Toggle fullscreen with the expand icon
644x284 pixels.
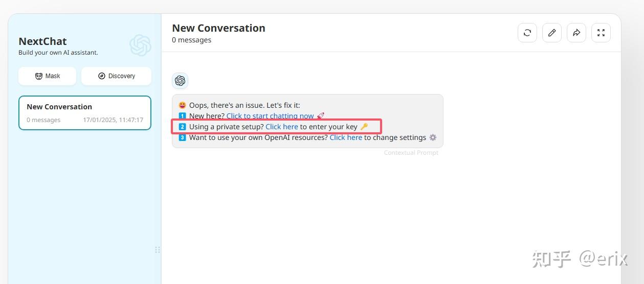click(x=601, y=33)
